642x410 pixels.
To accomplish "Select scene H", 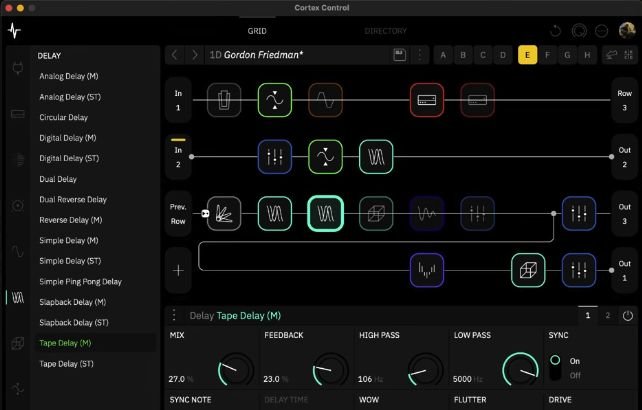I will pos(587,55).
